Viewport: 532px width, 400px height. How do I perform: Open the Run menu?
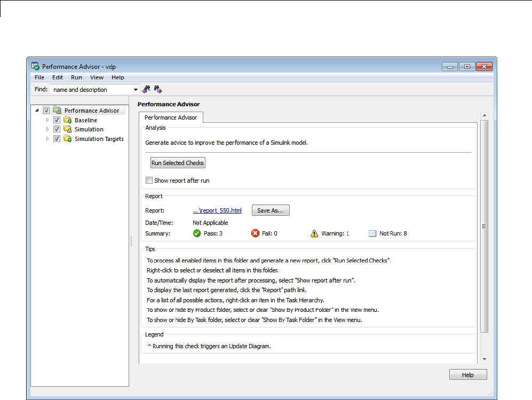[76, 77]
